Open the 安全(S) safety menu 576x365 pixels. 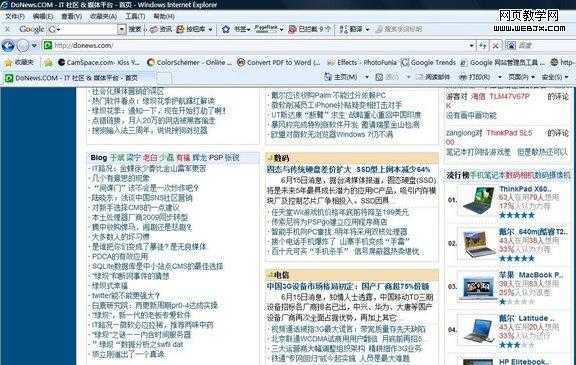pos(555,77)
